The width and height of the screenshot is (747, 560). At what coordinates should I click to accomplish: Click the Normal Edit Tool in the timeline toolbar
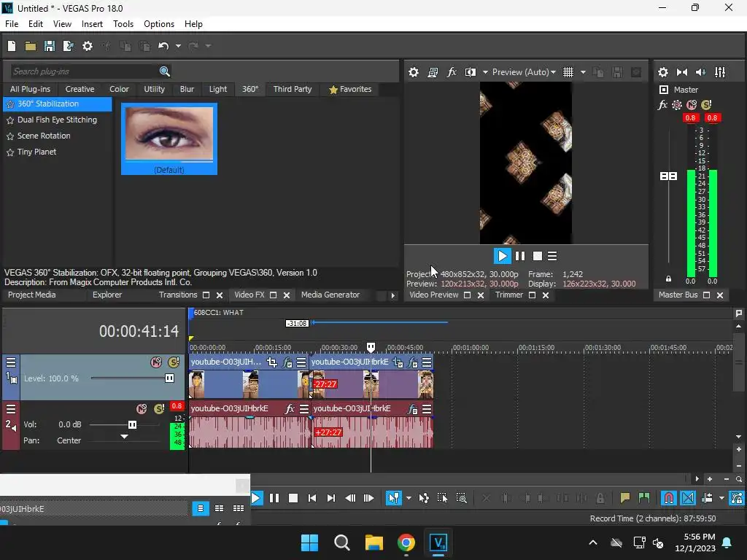click(393, 498)
